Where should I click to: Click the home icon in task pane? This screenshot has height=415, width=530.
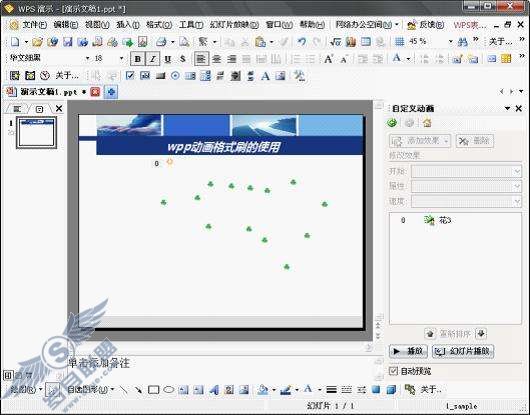[427, 123]
